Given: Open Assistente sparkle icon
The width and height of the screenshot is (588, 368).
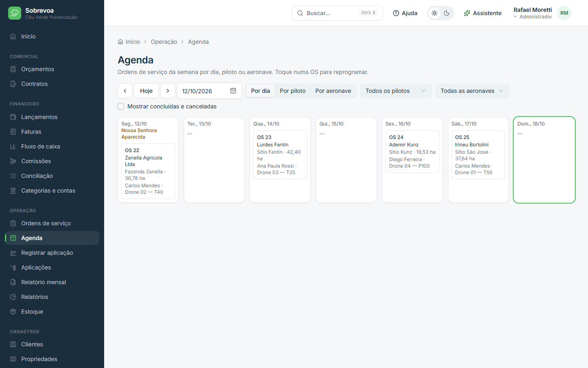Looking at the screenshot, I should pos(467,13).
